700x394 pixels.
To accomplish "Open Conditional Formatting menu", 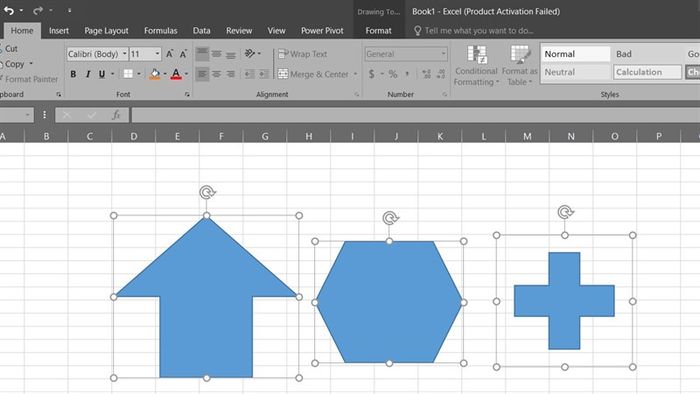I will [476, 66].
